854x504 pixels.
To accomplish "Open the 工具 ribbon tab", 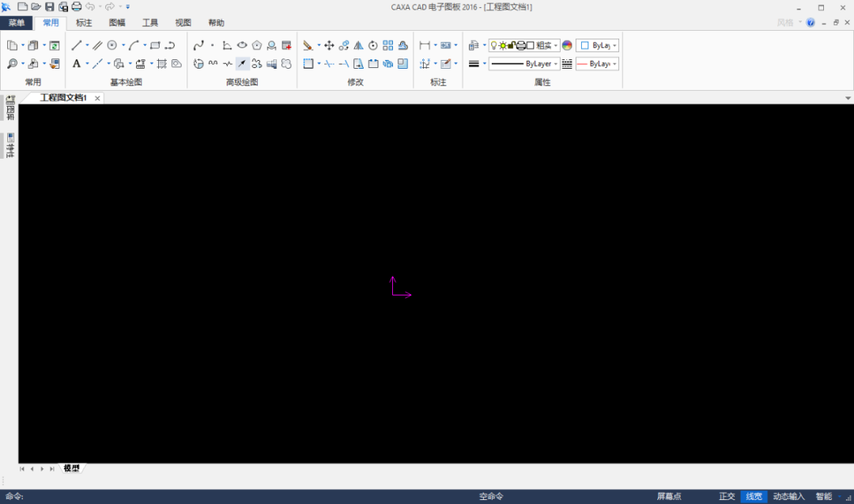I will (150, 23).
